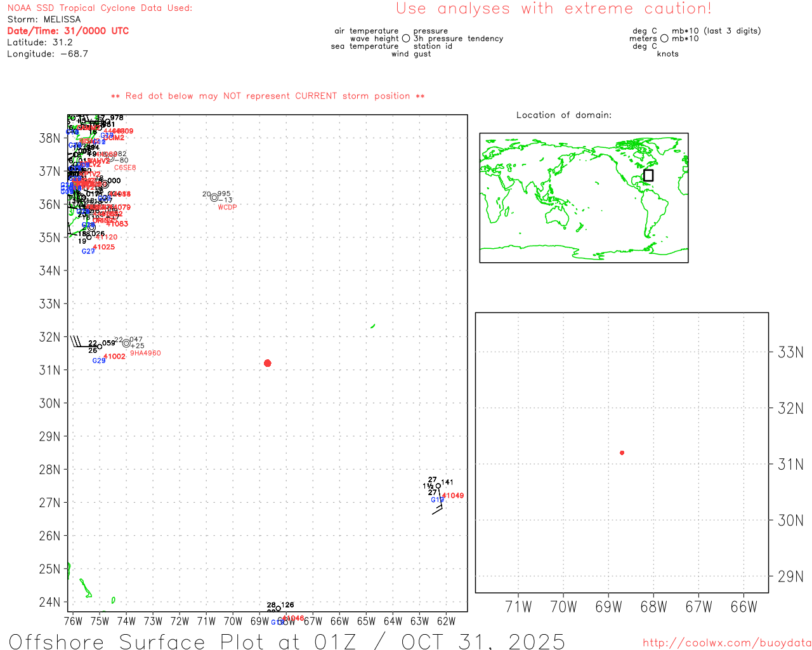
Task: Click 'air temperature' in the legend
Action: pos(367,31)
